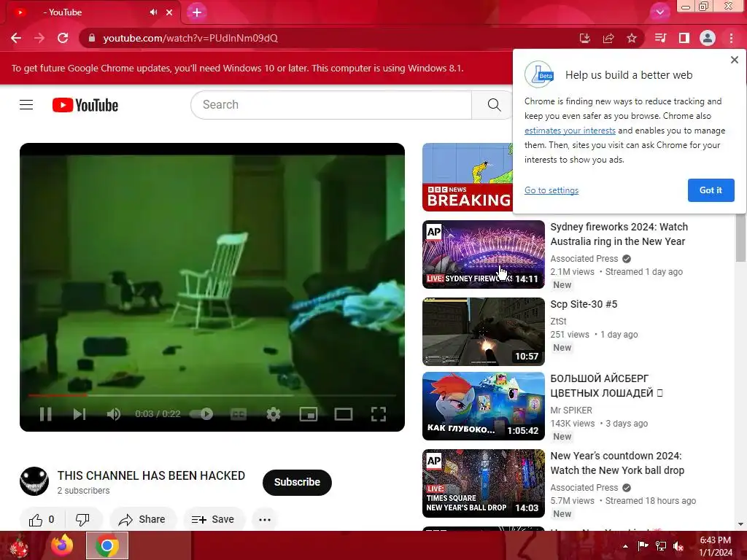Share the video
Screen dimensions: 747x560
click(x=142, y=519)
